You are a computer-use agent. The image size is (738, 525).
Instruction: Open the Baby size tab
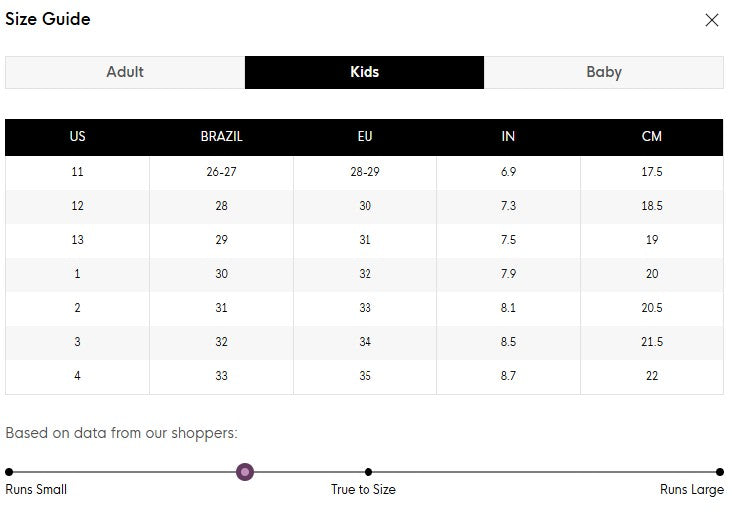603,72
